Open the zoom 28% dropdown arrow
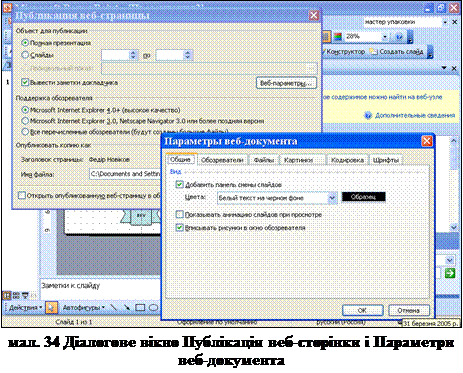463x373 pixels. pyautogui.click(x=385, y=36)
